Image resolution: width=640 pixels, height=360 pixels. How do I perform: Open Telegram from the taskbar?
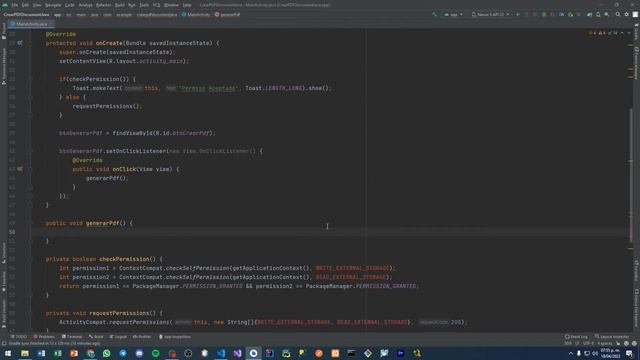pyautogui.click(x=123, y=353)
